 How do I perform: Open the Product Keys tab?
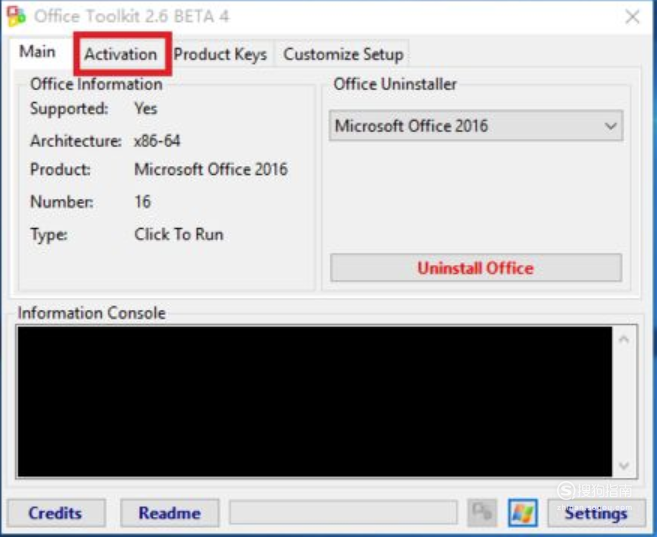pyautogui.click(x=220, y=54)
